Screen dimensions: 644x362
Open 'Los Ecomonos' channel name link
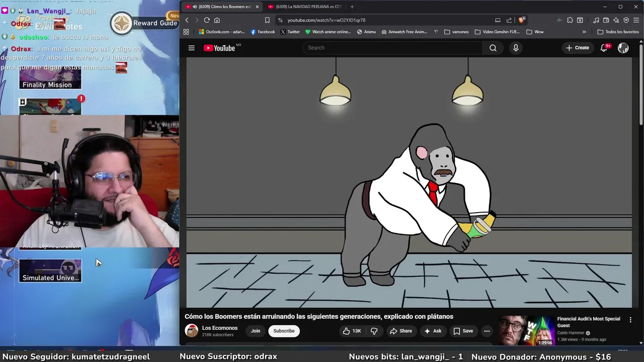tap(220, 328)
